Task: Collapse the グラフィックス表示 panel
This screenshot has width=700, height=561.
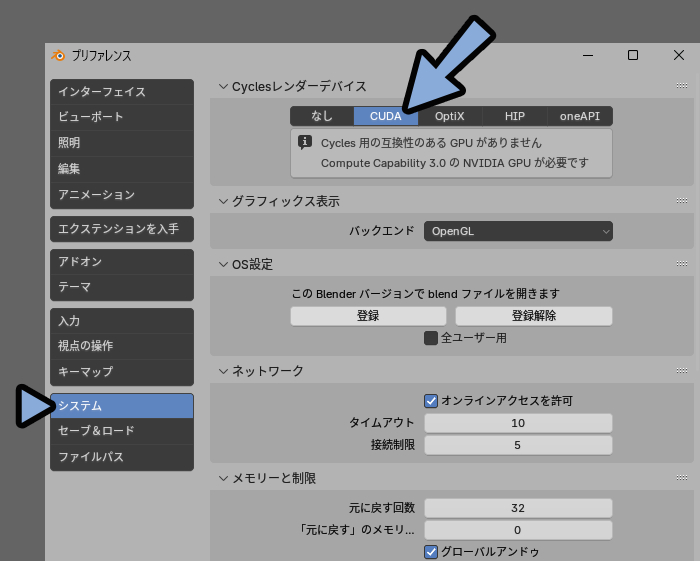Action: (223, 201)
